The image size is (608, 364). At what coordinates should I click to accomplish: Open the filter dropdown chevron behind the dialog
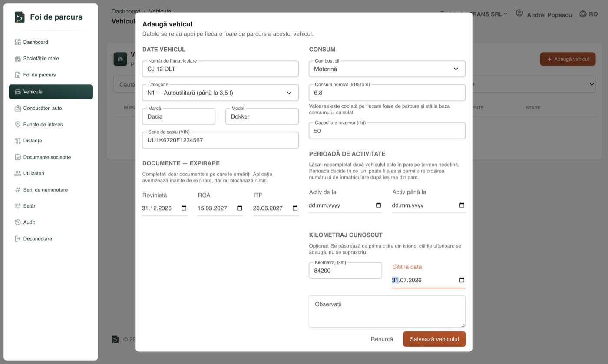pos(591,84)
